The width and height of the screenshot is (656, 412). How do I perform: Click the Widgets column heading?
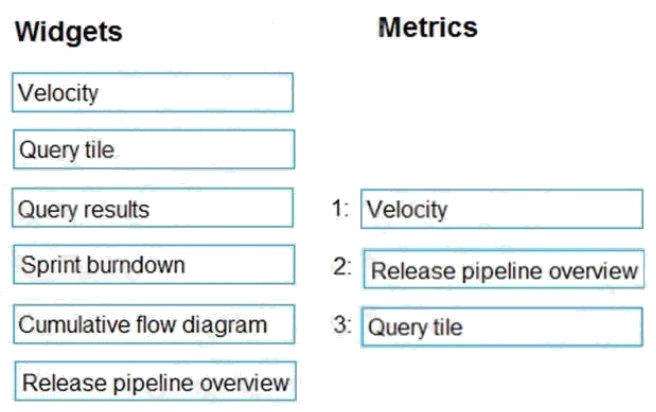69,31
